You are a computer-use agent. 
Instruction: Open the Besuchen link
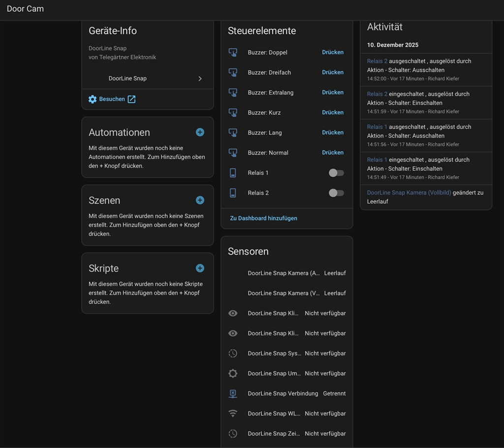[x=112, y=99]
